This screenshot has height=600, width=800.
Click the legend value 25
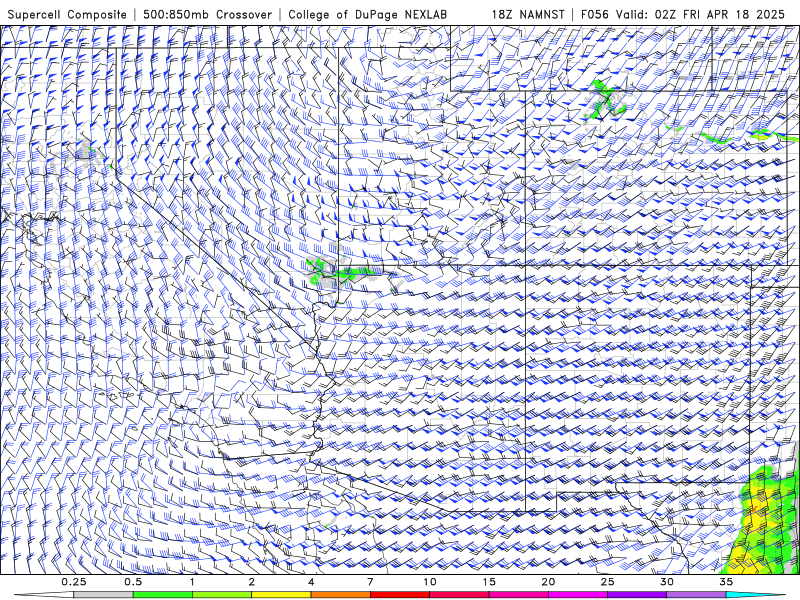point(608,582)
